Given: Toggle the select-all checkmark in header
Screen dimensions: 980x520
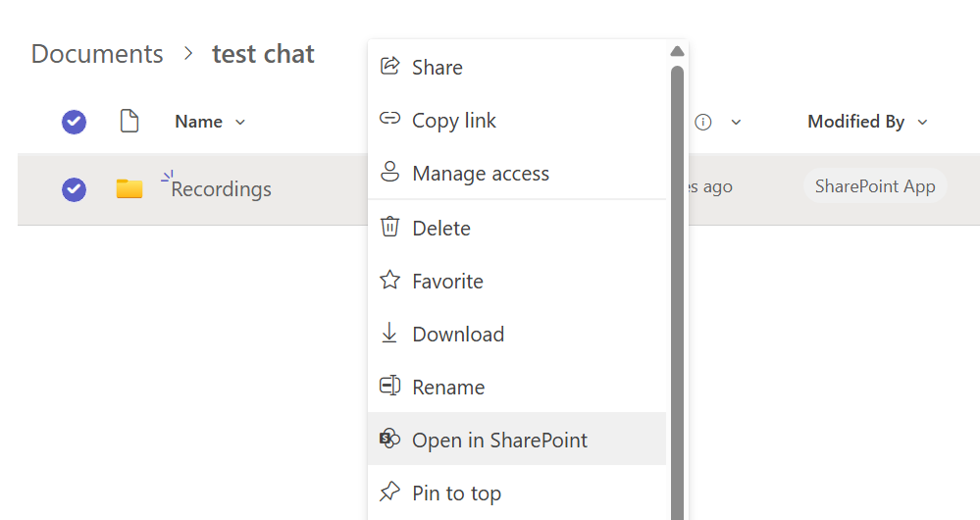Looking at the screenshot, I should (x=74, y=122).
